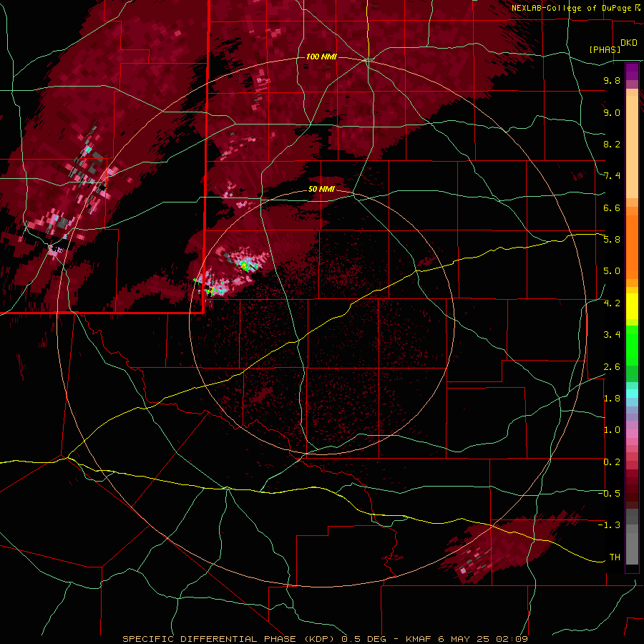Screen dimensions: 644x644
Task: Click the cyan segment of the color bar
Action: pyautogui.click(x=632, y=394)
